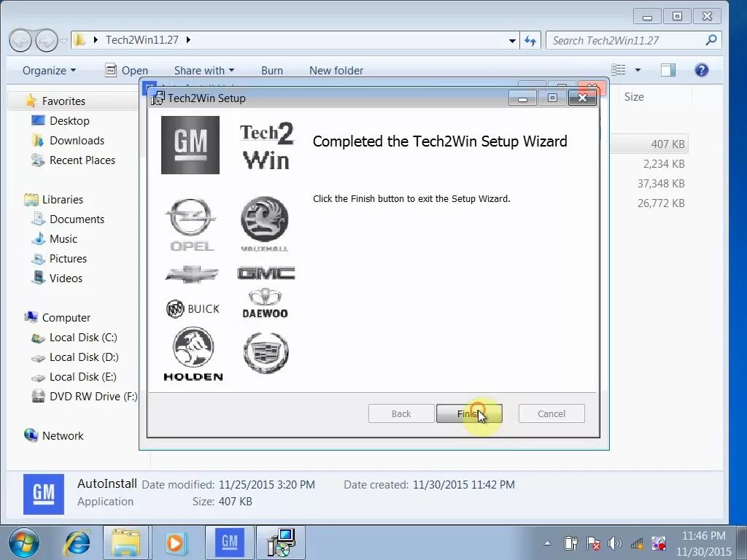Image resolution: width=747 pixels, height=560 pixels.
Task: Open Explorer help question mark icon
Action: 701,70
